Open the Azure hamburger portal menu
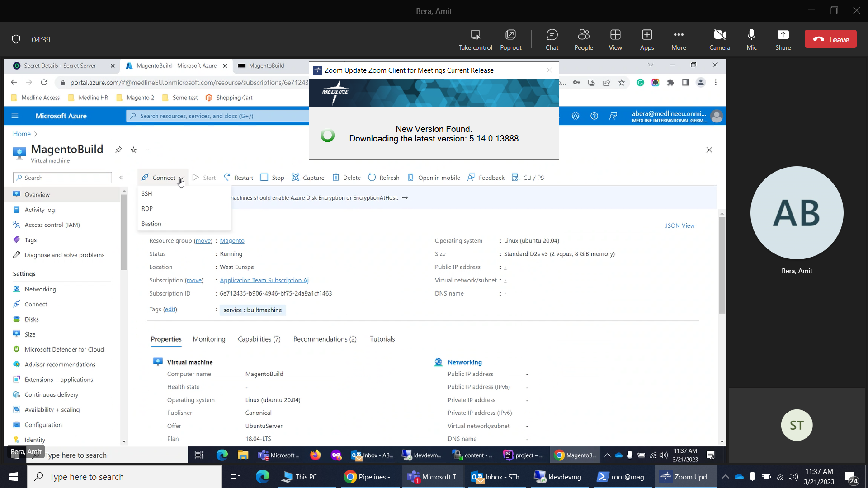The image size is (868, 488). click(15, 116)
